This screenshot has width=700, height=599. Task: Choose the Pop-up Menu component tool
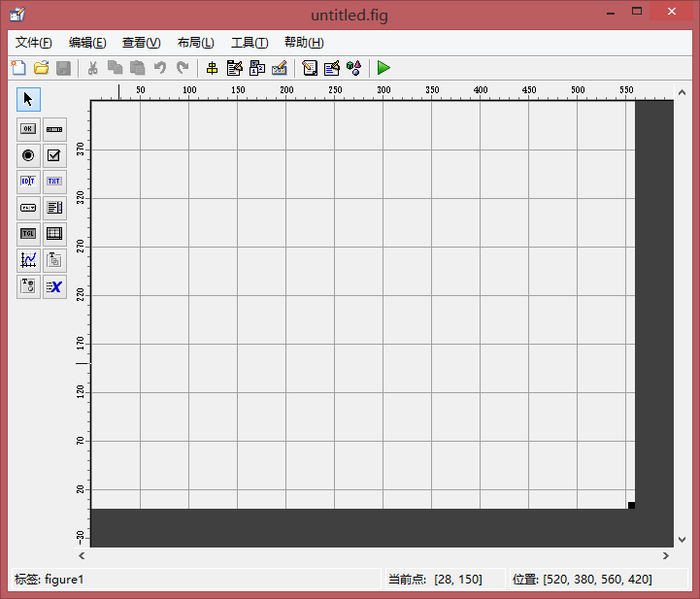pyautogui.click(x=28, y=207)
